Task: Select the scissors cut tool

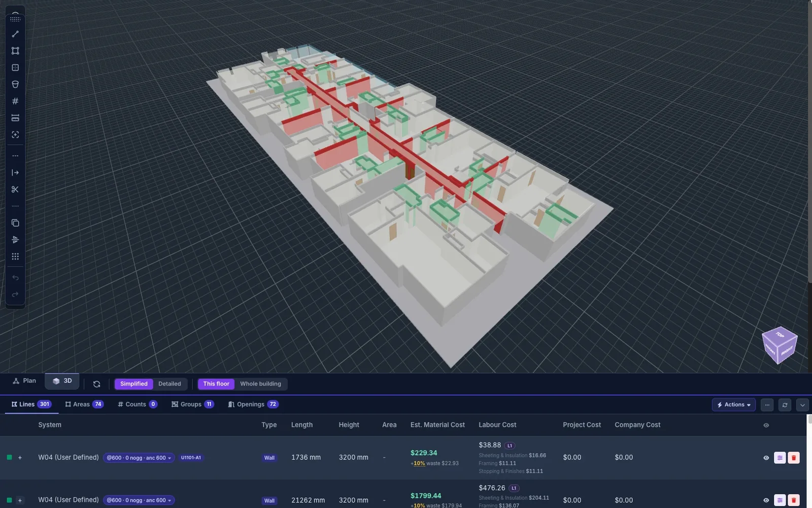Action: coord(15,189)
